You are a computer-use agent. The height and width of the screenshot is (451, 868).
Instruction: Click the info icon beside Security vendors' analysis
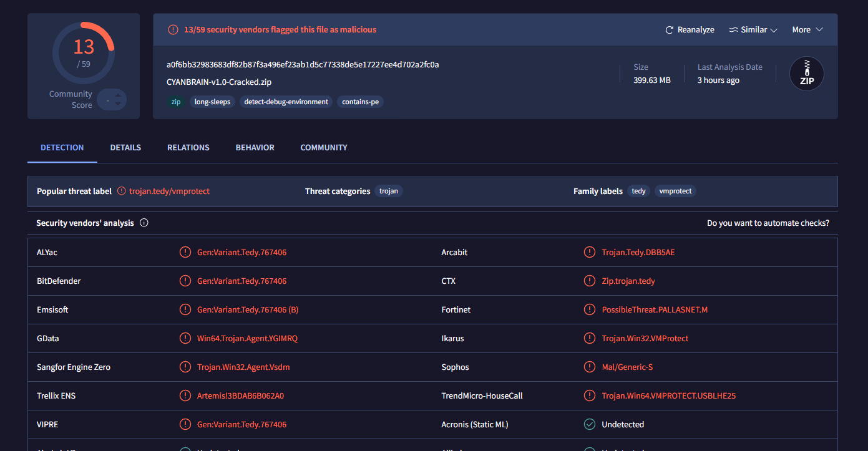coord(144,223)
